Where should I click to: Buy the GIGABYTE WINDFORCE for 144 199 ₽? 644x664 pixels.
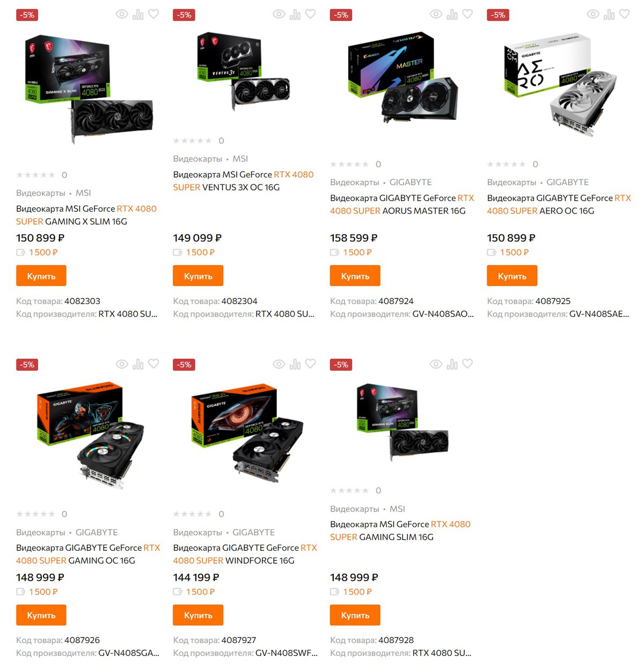click(x=198, y=615)
